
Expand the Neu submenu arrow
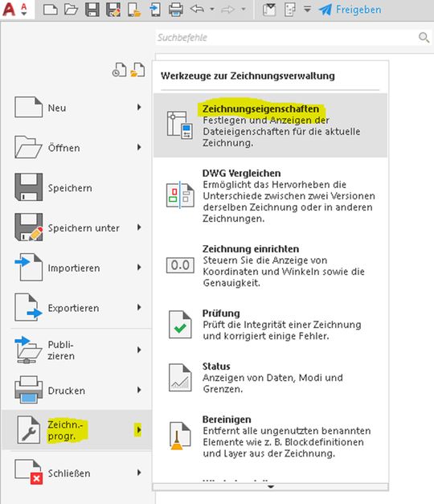(x=139, y=107)
